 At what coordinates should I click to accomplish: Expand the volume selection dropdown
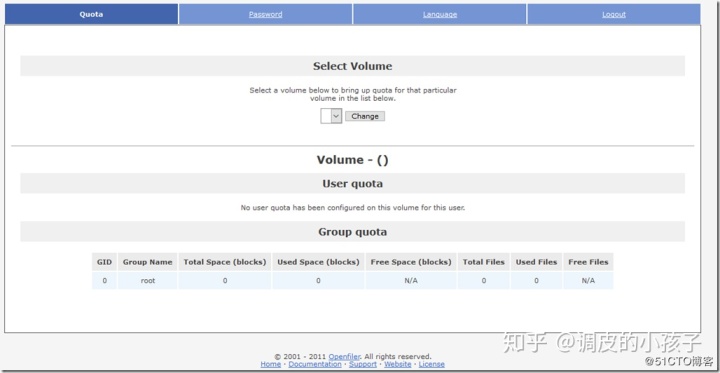[331, 116]
